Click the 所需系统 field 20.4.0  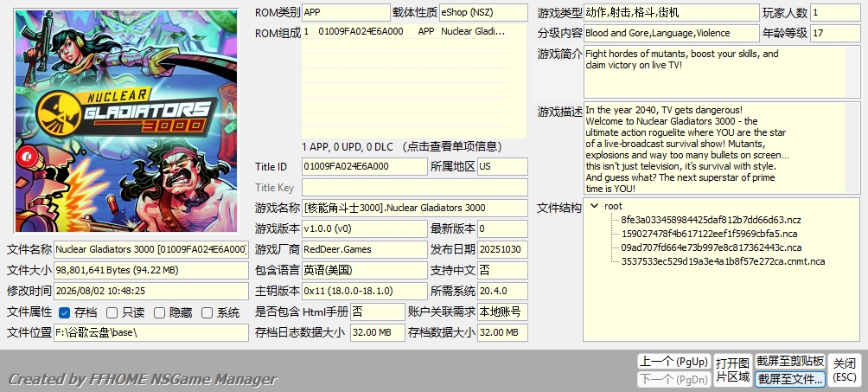tap(502, 291)
